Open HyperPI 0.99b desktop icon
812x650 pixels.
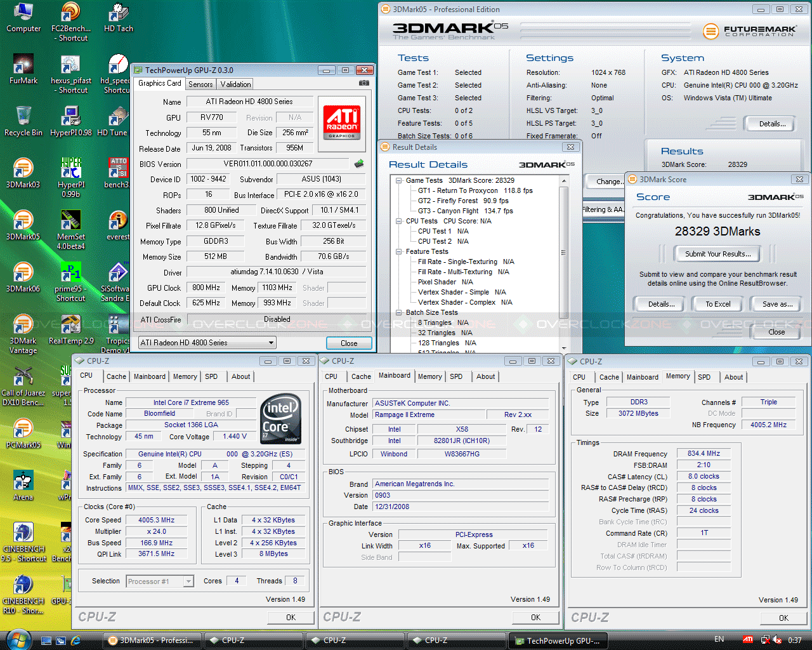(70, 178)
